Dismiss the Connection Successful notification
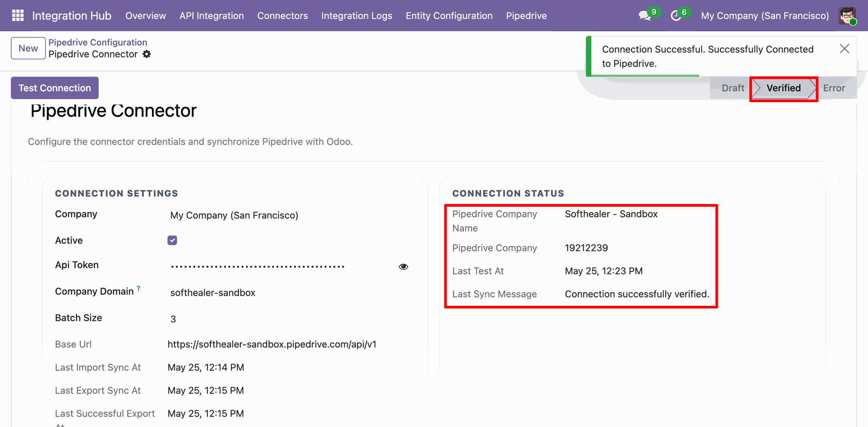 coord(844,48)
